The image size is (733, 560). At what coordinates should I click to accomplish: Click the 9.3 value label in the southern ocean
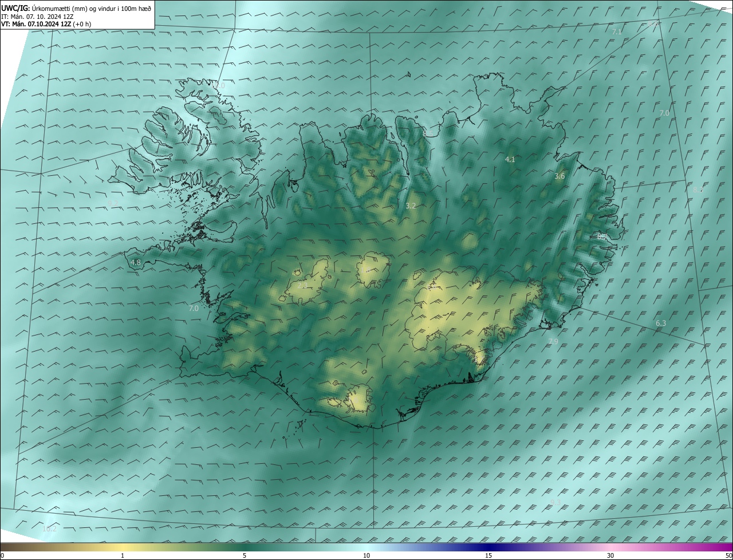coord(555,502)
